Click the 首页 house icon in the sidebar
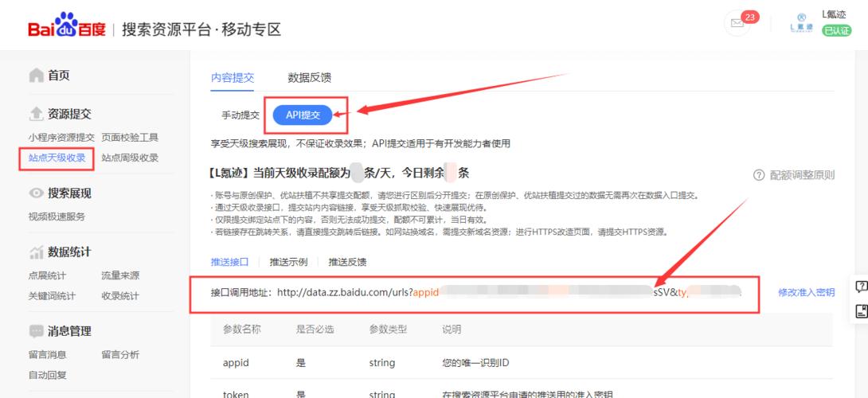Screen dimensions: 868x398 (36, 76)
